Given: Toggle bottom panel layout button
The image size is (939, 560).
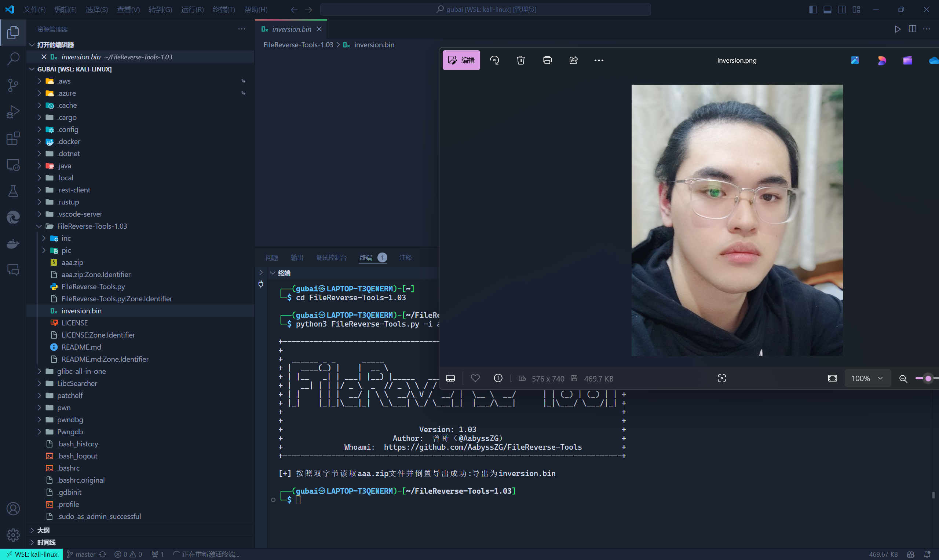Looking at the screenshot, I should pos(827,10).
